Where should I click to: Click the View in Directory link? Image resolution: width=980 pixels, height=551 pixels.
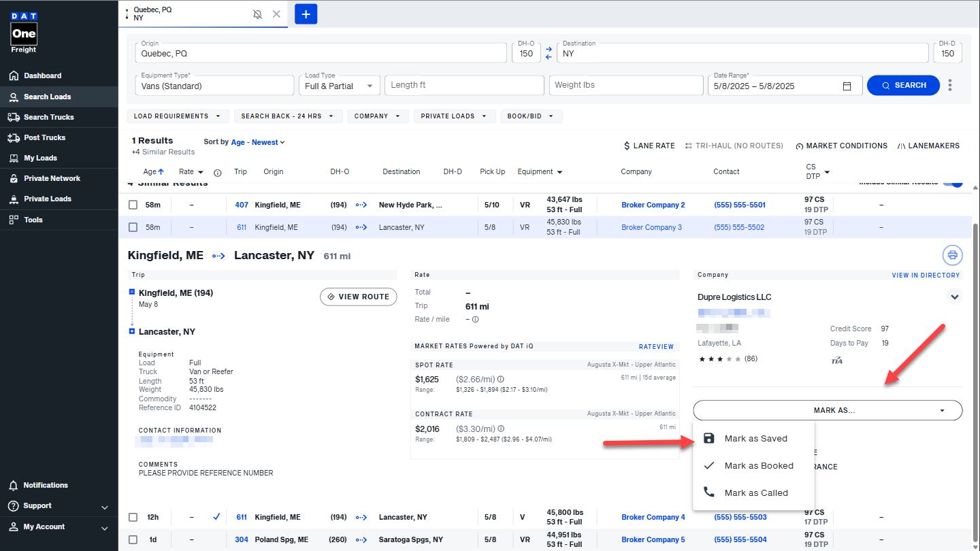click(926, 275)
